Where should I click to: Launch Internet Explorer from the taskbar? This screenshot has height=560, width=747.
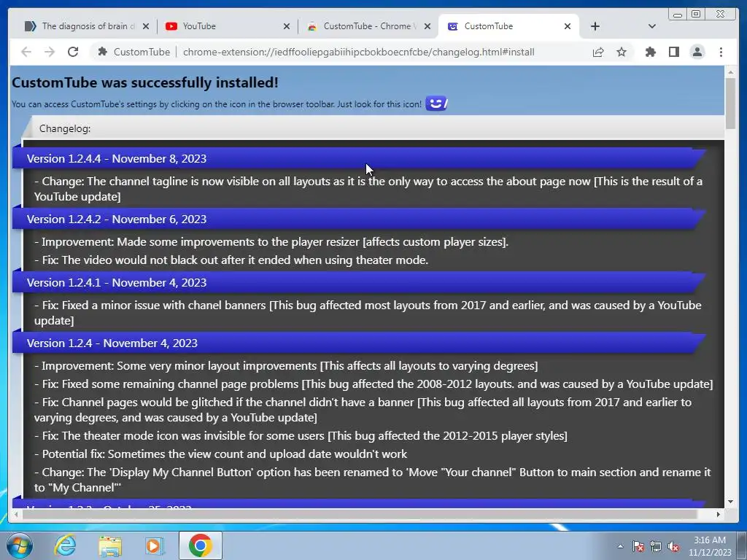65,545
